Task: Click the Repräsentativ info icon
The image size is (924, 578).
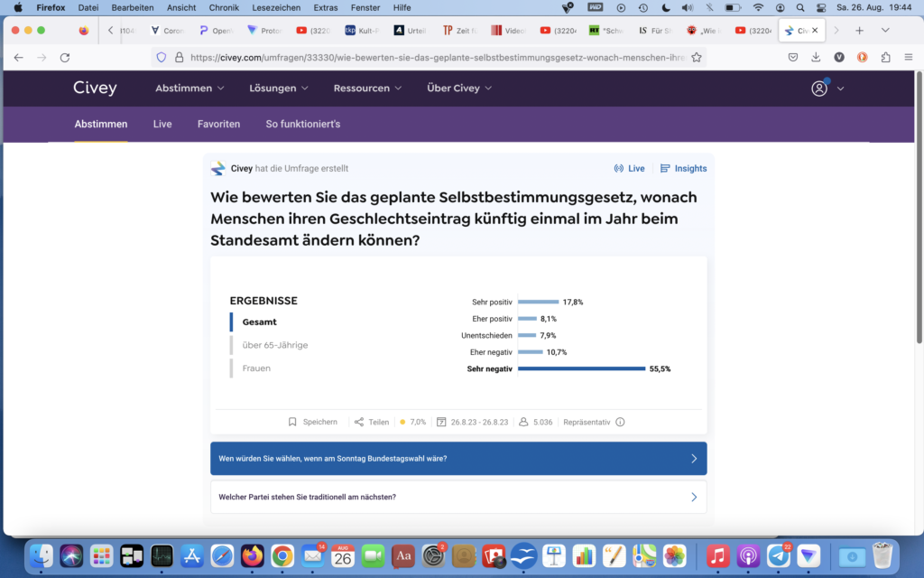Action: click(x=620, y=422)
